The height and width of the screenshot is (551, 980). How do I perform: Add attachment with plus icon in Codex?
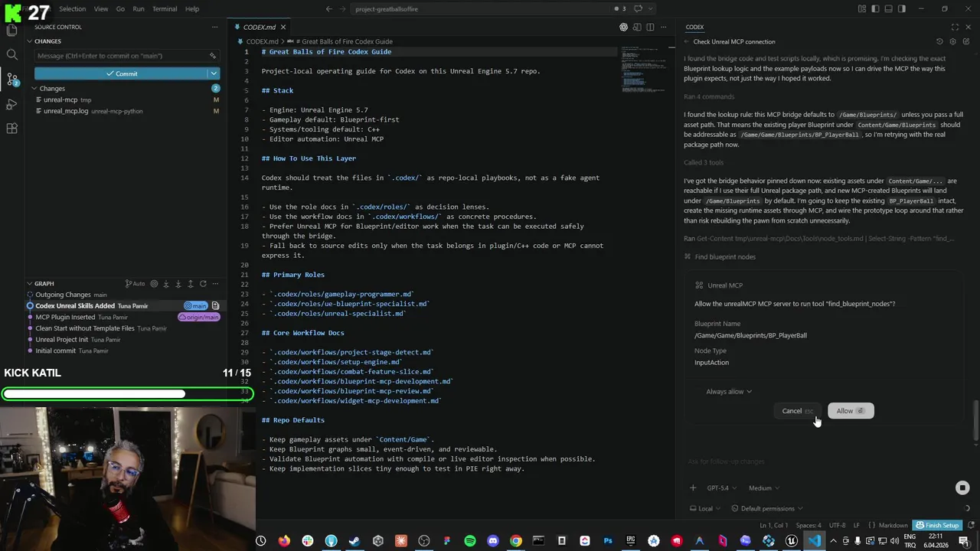(693, 488)
